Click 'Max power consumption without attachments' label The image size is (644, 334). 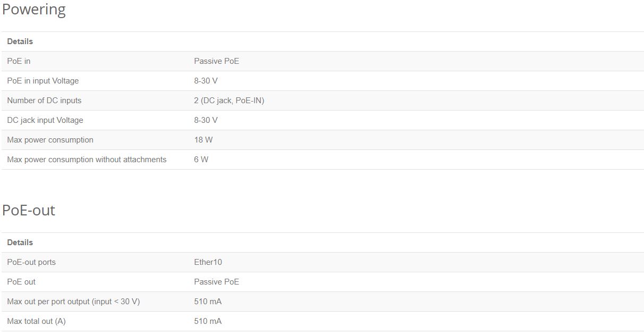point(87,160)
